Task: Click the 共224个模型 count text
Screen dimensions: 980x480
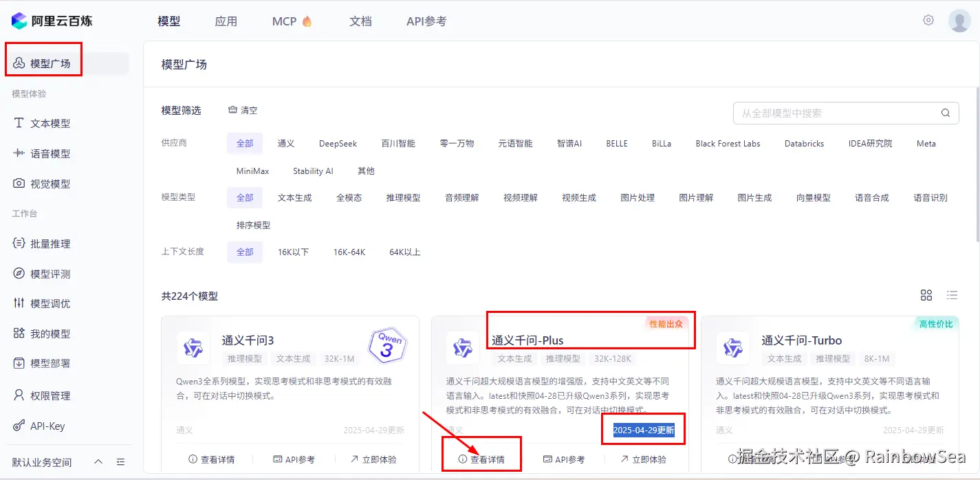Action: coord(190,296)
